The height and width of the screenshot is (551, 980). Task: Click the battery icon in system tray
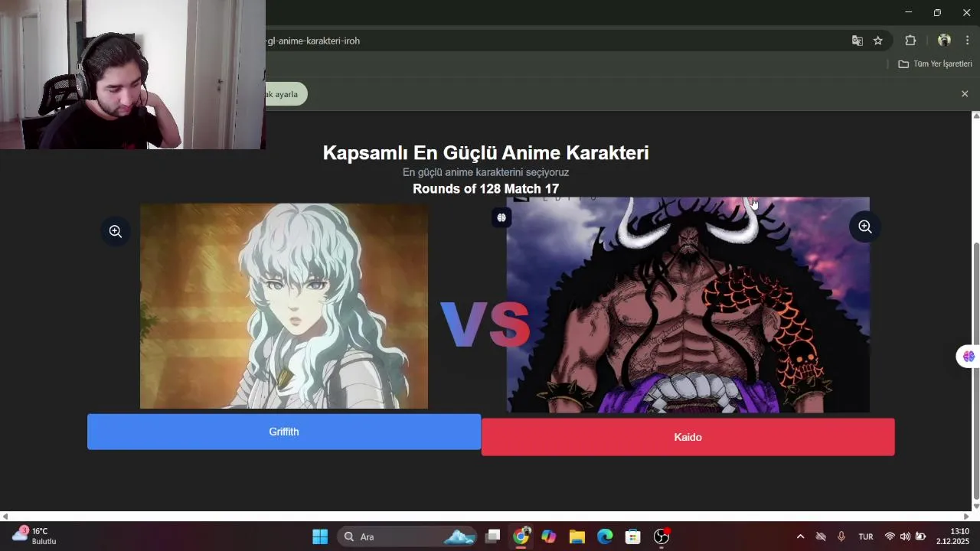921,536
